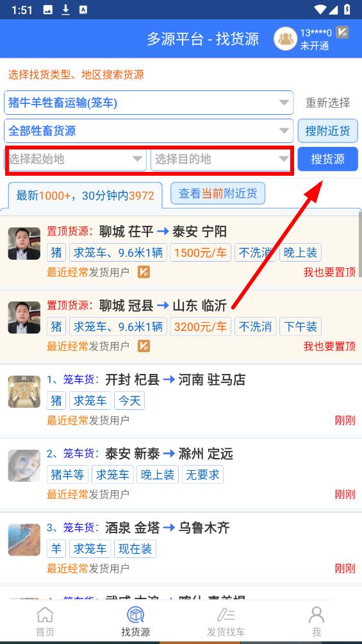Screen dimensions: 362x644
Task: Open the 选择目的地 dropdown
Action: [222, 159]
